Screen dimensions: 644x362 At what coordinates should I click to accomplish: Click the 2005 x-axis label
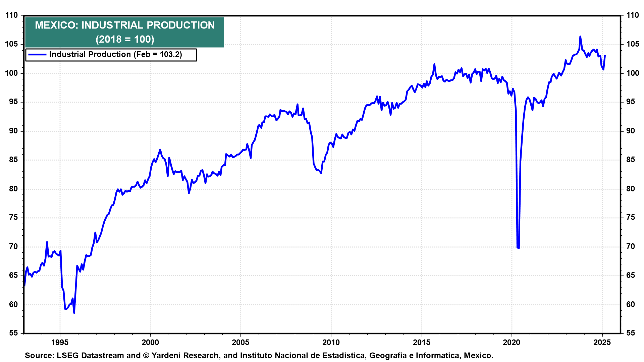click(240, 343)
